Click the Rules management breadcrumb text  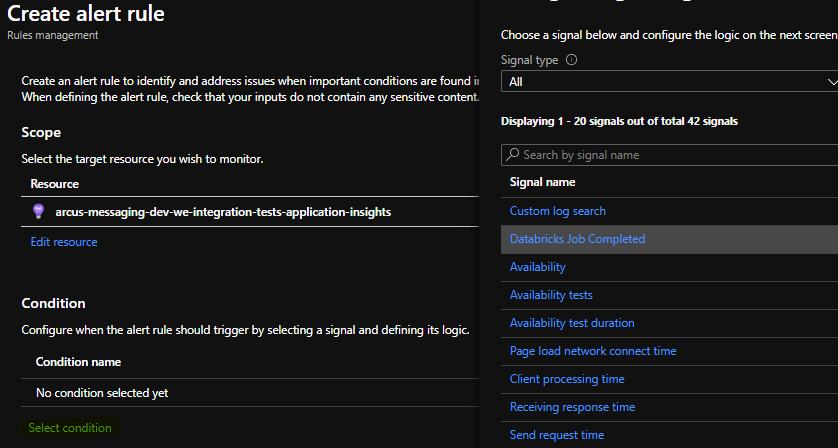tap(53, 36)
